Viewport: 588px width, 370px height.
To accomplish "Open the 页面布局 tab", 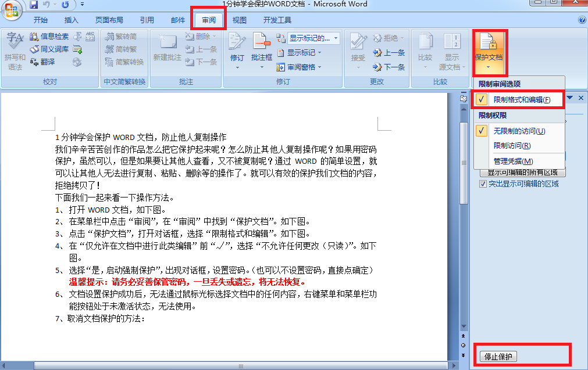I will point(109,20).
